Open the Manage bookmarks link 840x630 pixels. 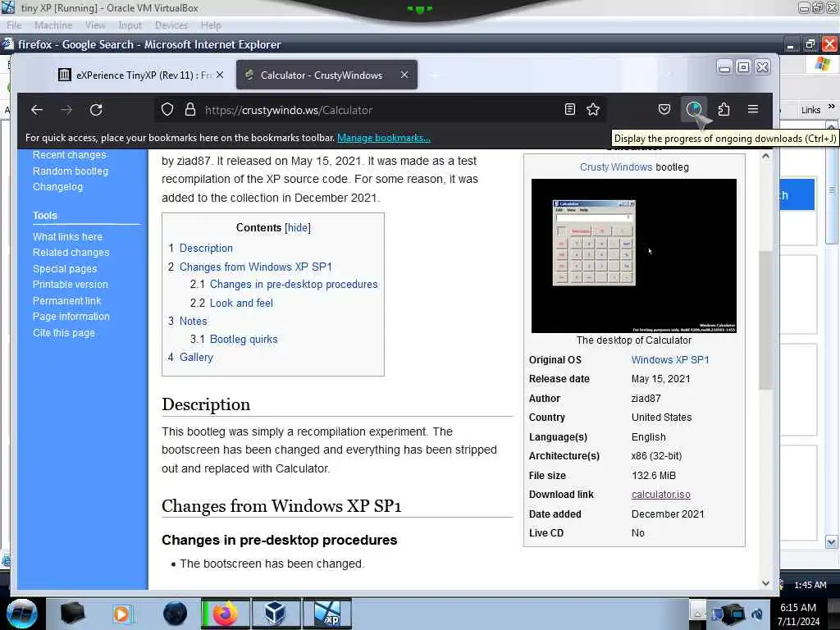point(384,138)
